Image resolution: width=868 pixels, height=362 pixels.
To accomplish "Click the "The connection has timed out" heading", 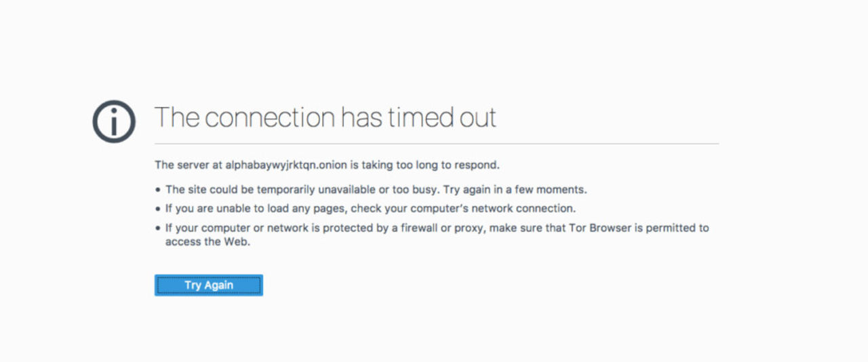I will [x=325, y=117].
